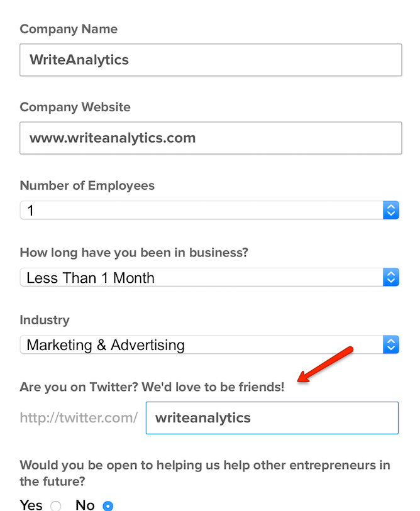The width and height of the screenshot is (420, 511).
Task: Click the http://twitter.com/ prefix text
Action: (x=79, y=418)
